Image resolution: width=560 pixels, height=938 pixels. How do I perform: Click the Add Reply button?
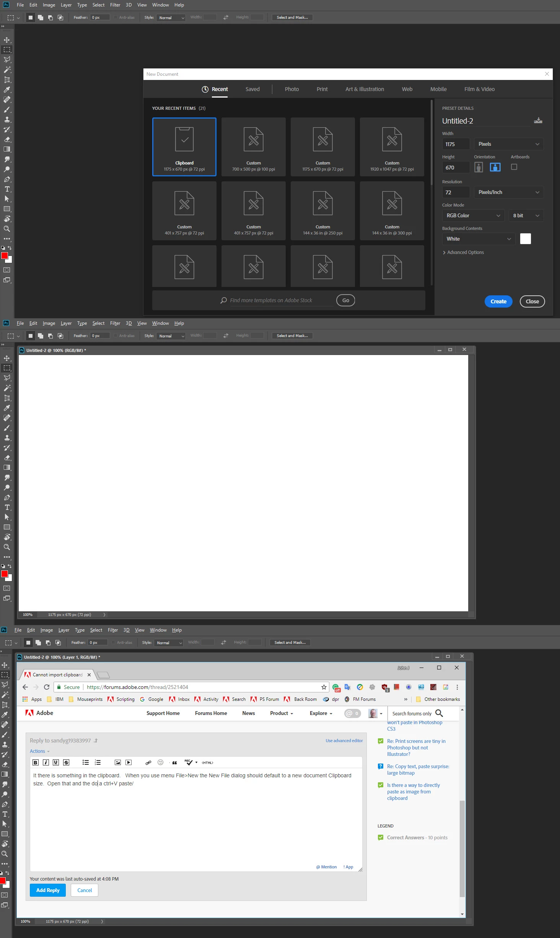[x=48, y=890]
